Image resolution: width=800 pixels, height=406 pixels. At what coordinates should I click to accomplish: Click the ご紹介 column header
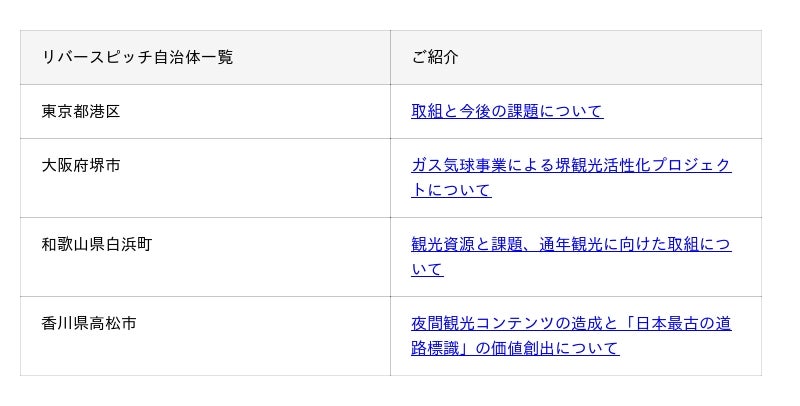435,57
